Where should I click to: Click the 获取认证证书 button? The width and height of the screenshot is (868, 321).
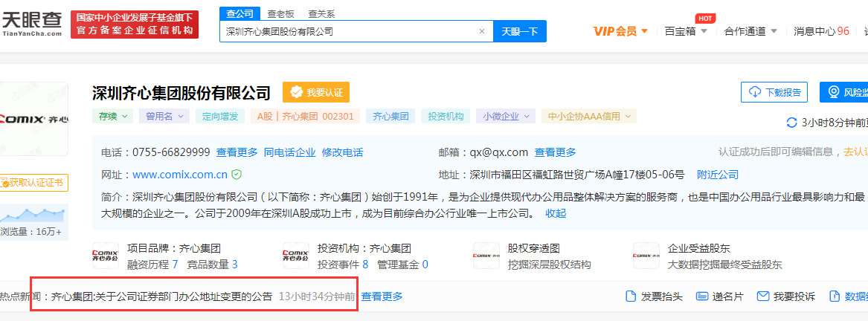coord(33,182)
